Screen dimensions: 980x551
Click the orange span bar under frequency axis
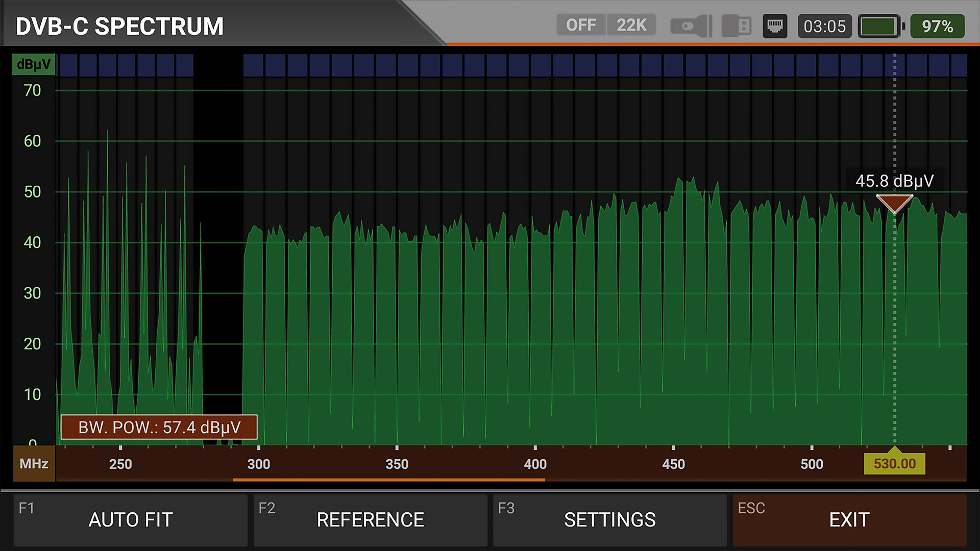388,480
